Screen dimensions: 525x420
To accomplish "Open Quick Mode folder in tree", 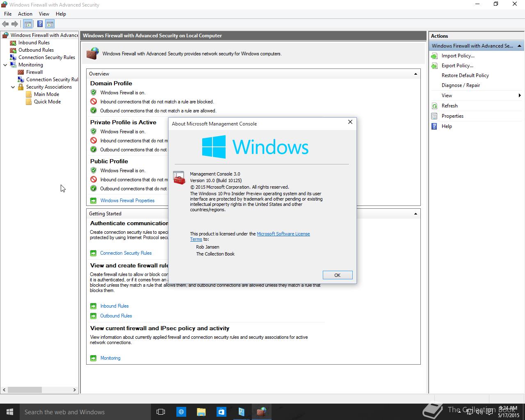I will (47, 102).
